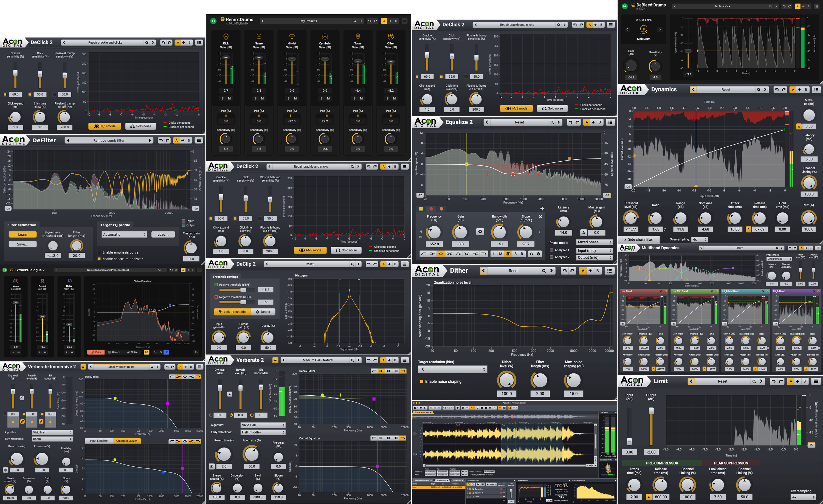Solo the band with headphones icon in Equalize 2
This screenshot has height=504, width=823.
pyautogui.click(x=531, y=254)
